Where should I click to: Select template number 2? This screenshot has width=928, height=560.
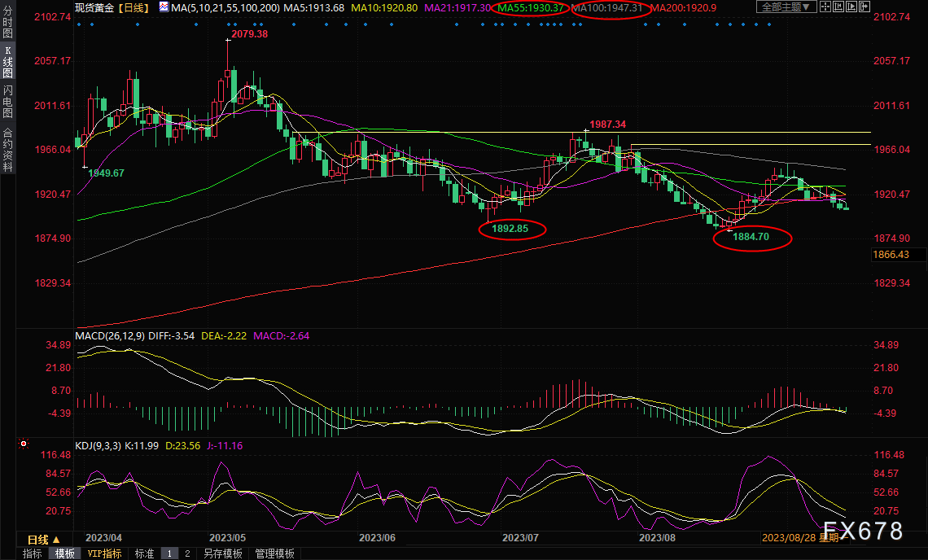pyautogui.click(x=187, y=553)
